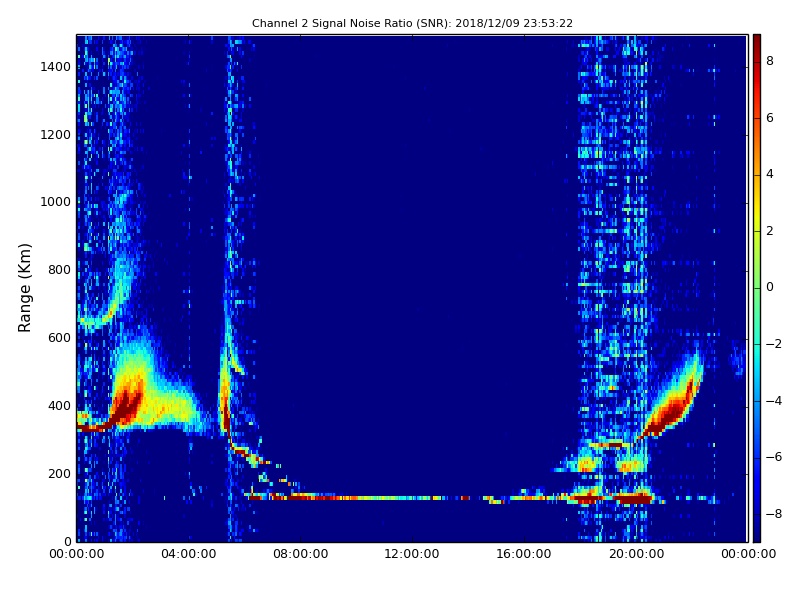Click the colorbar label −4
Viewport: 800px width, 600px height.
point(774,401)
